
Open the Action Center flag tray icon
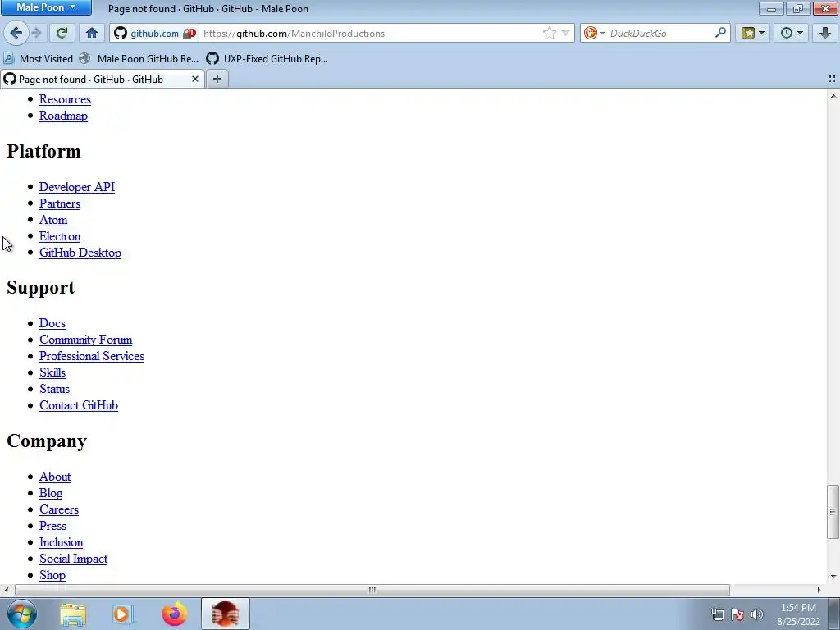pyautogui.click(x=737, y=614)
